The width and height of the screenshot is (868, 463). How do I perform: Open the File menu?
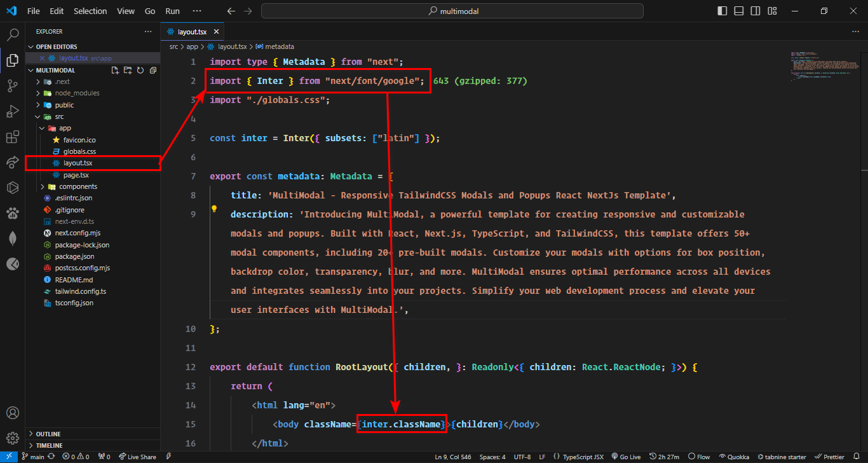coord(34,11)
